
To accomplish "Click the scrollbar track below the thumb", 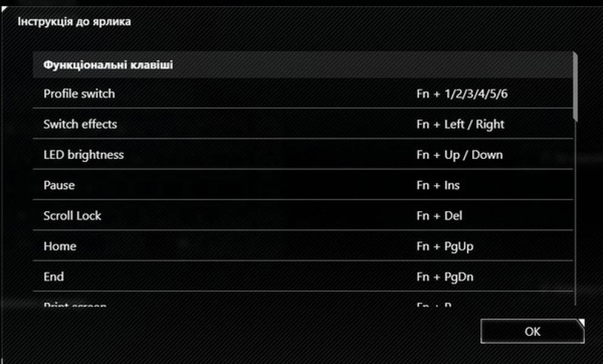I will [575, 212].
